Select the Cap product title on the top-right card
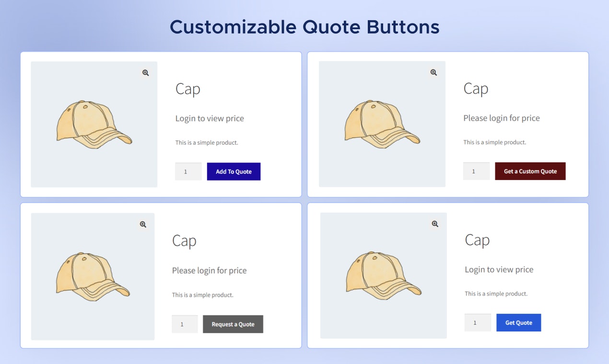This screenshot has height=364, width=609. 476,89
